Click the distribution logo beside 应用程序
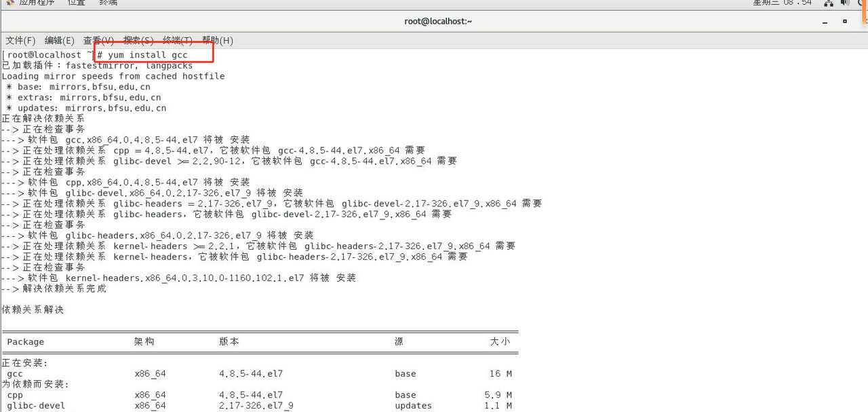 (x=9, y=2)
